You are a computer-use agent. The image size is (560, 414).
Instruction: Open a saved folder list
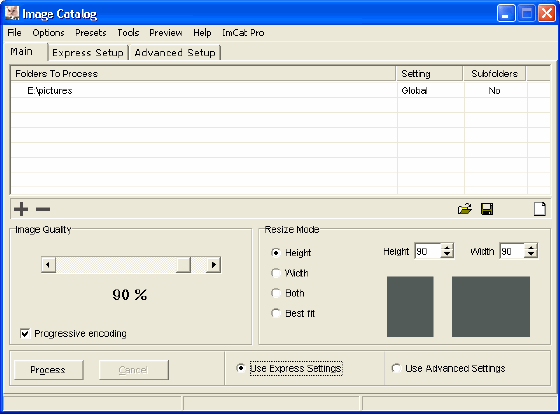(x=465, y=209)
